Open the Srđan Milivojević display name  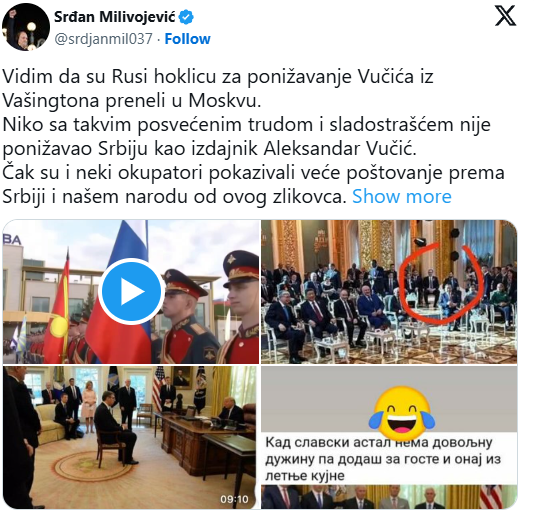coord(115,17)
